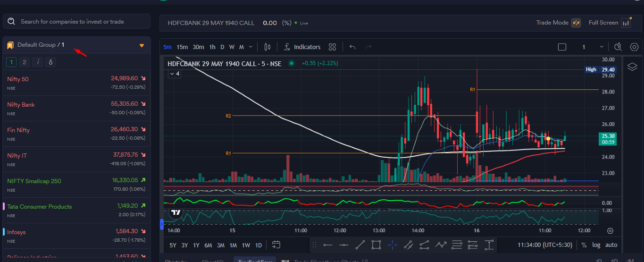Image resolution: width=644 pixels, height=262 pixels.
Task: Grab the drawing toolbar drag handle
Action: pos(315,245)
